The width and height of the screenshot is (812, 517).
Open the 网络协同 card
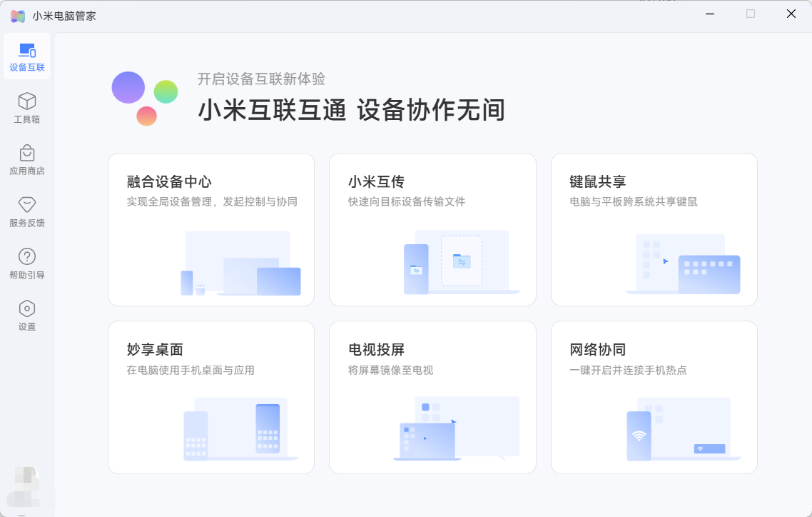pos(654,397)
